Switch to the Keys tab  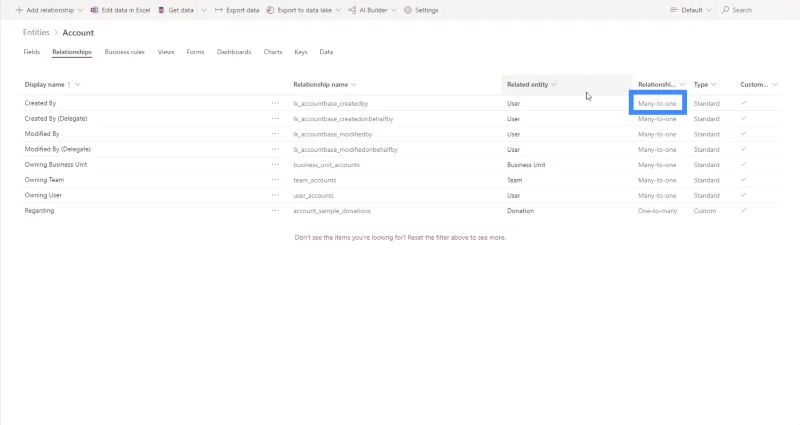pos(301,52)
